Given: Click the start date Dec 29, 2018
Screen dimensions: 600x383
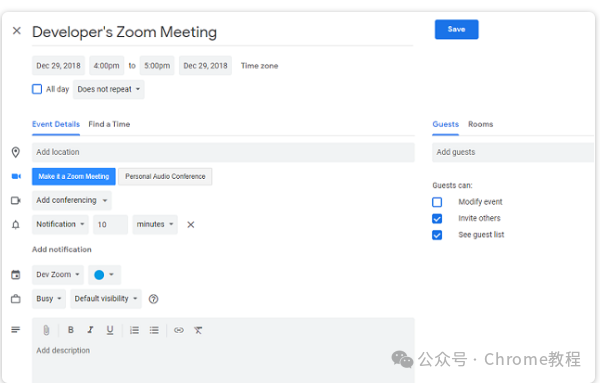Looking at the screenshot, I should click(x=59, y=66).
